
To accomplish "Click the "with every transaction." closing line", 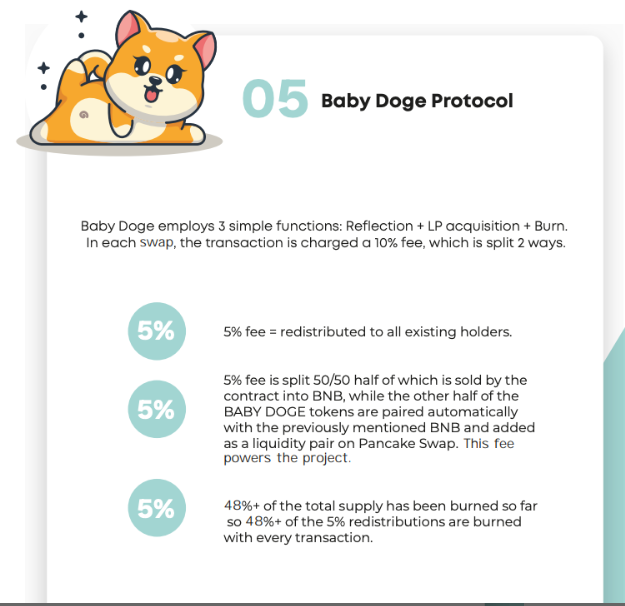I will 297,538.
